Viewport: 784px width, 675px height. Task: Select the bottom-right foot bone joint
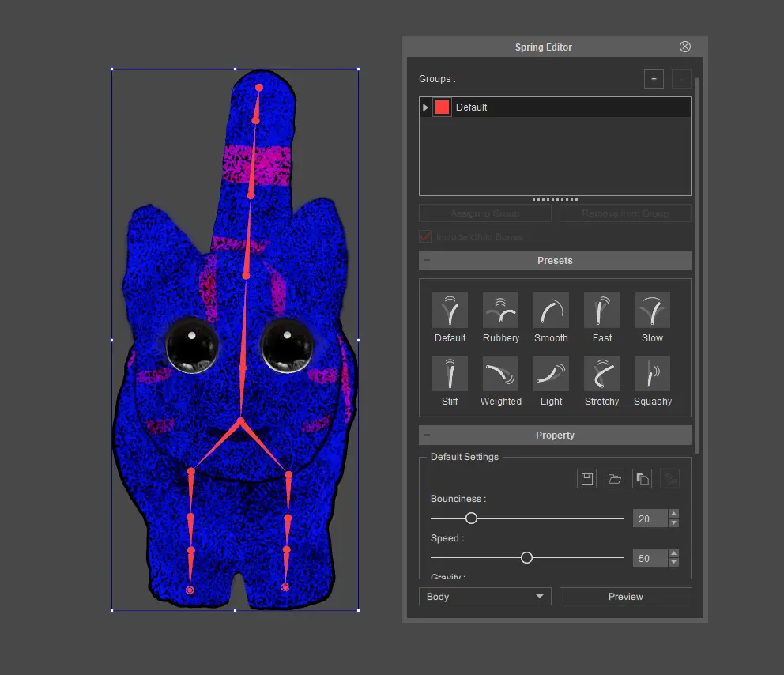(x=285, y=587)
